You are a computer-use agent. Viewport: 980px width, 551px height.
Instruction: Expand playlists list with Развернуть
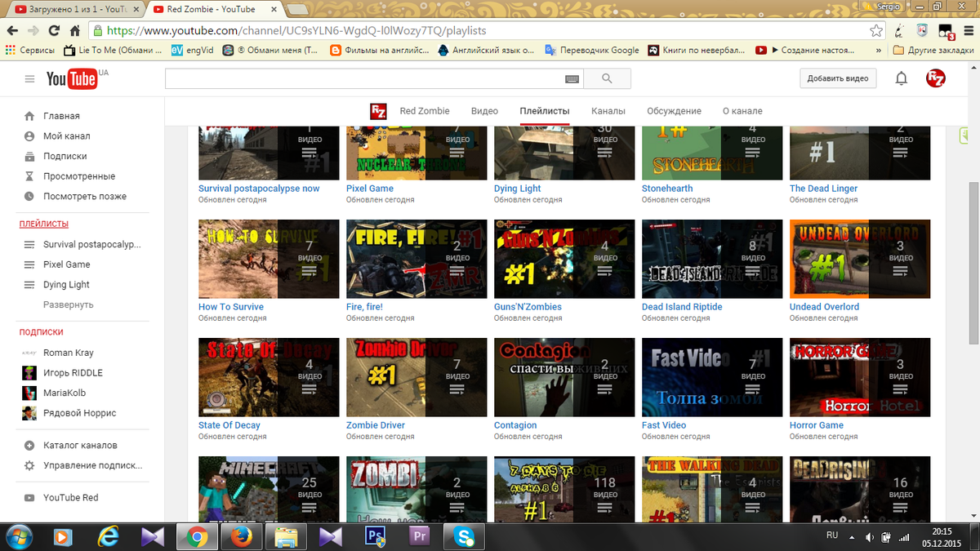pyautogui.click(x=69, y=304)
